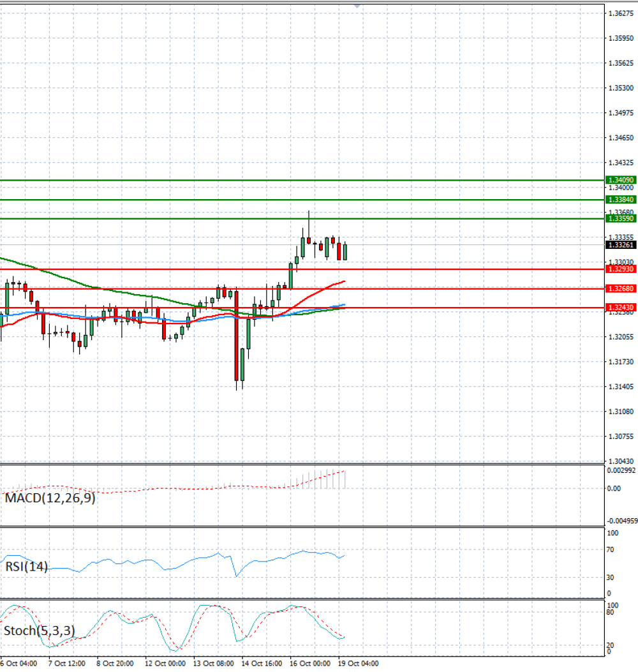Click the Stochastic scale level 20

[610, 645]
